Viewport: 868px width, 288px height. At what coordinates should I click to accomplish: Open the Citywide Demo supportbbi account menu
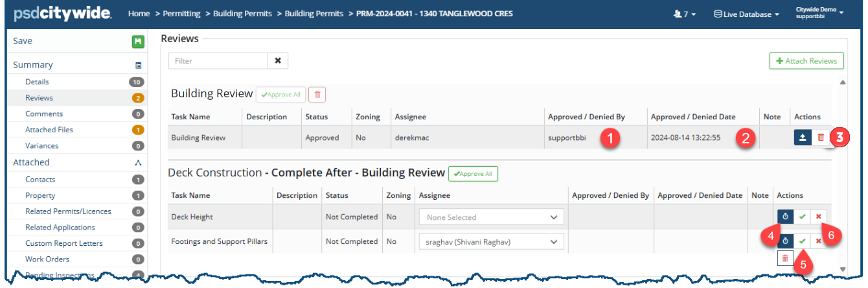[x=819, y=14]
